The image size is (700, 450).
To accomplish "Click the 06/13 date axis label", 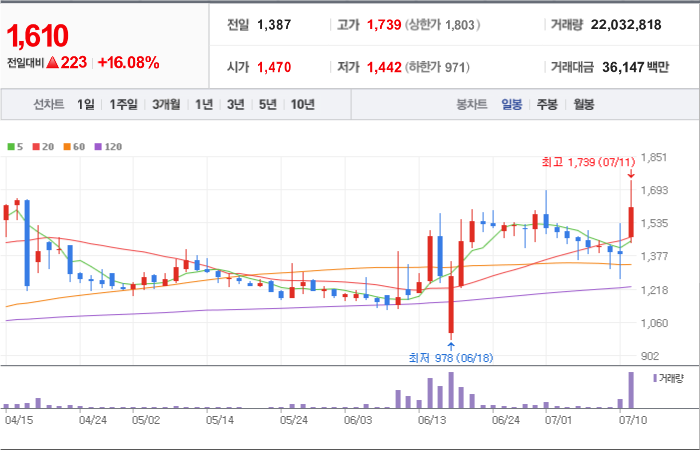I will (432, 421).
